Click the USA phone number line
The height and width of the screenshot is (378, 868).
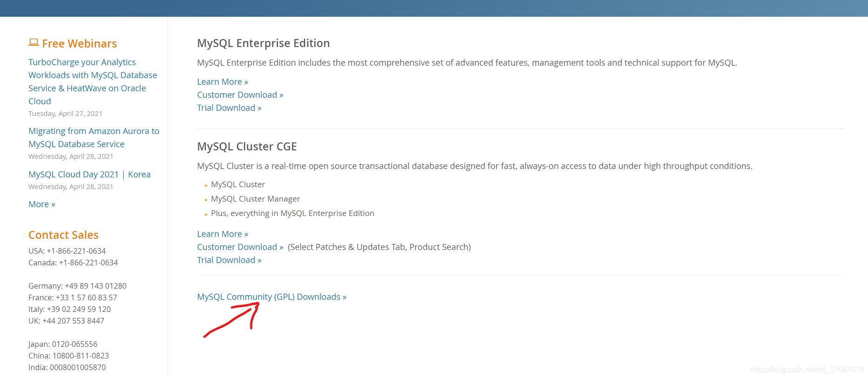[67, 251]
